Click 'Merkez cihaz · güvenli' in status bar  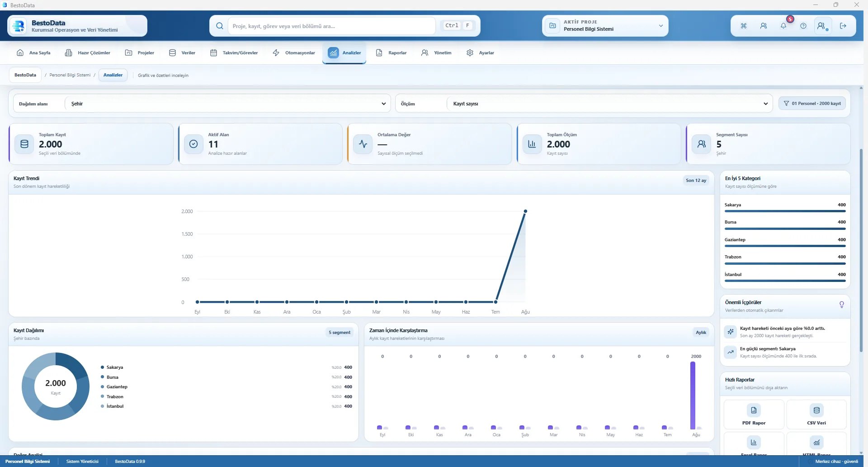point(836,462)
